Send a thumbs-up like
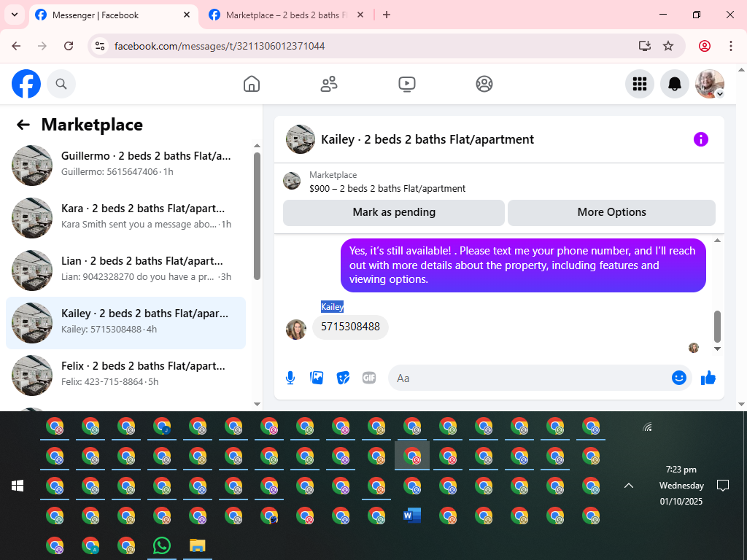The height and width of the screenshot is (560, 747). click(x=708, y=378)
